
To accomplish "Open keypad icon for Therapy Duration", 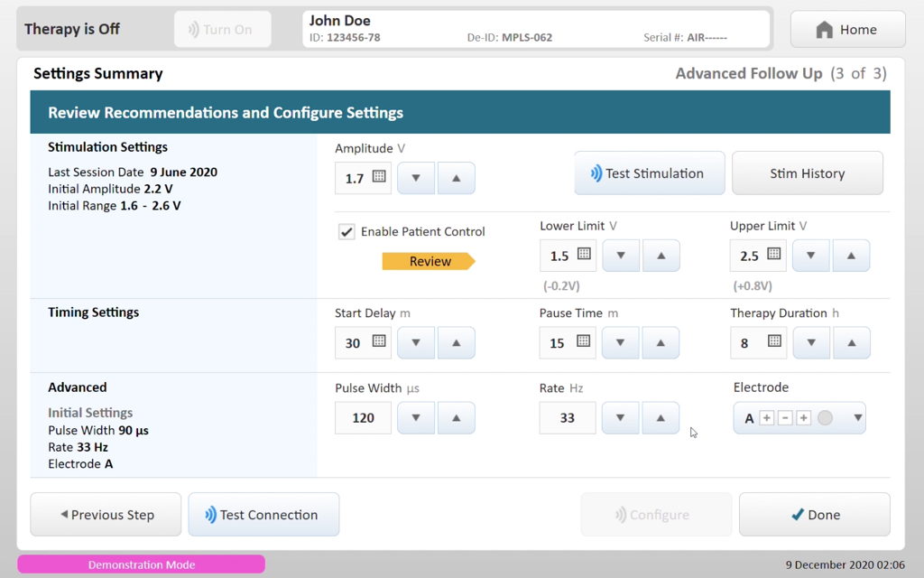I will 774,340.
